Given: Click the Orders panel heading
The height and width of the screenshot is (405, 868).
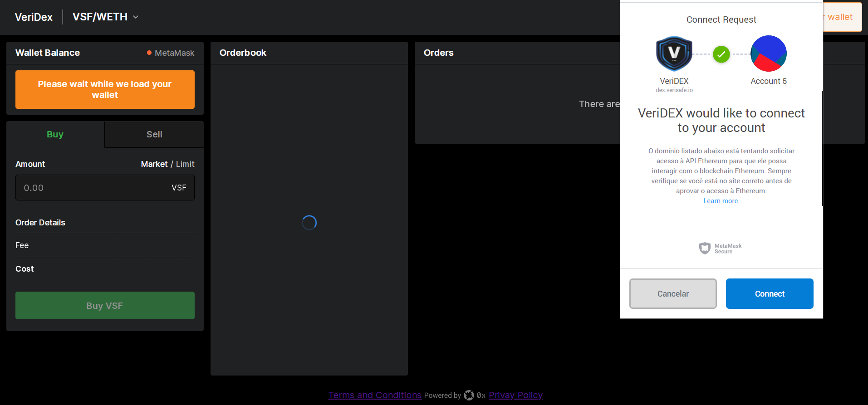Looking at the screenshot, I should pyautogui.click(x=439, y=53).
